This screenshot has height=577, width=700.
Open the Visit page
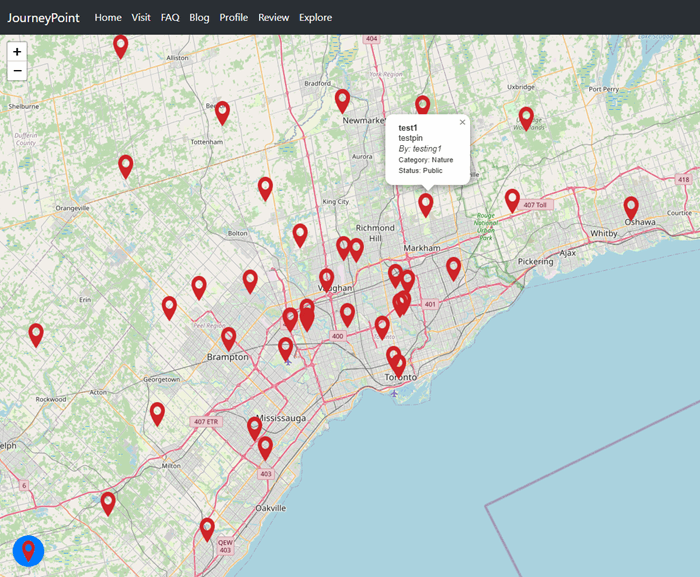[141, 17]
